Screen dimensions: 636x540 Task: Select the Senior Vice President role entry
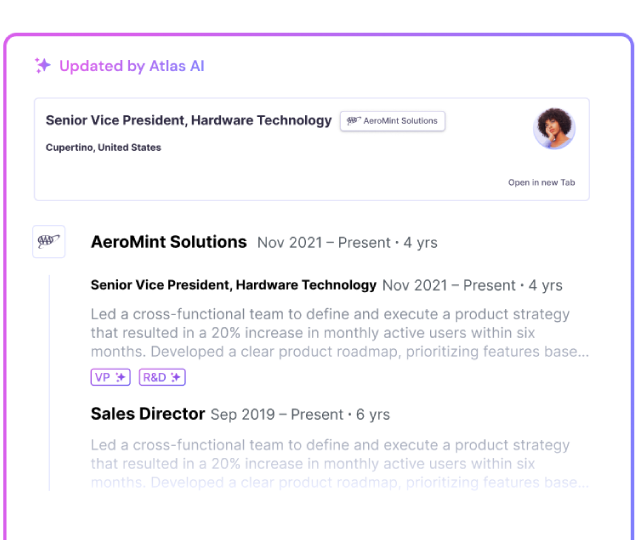click(233, 285)
